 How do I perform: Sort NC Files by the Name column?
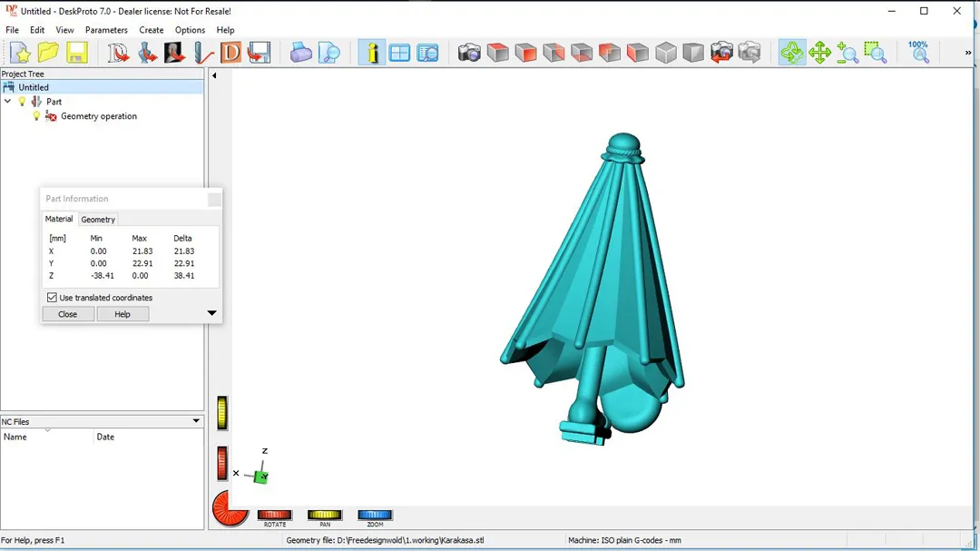point(47,437)
